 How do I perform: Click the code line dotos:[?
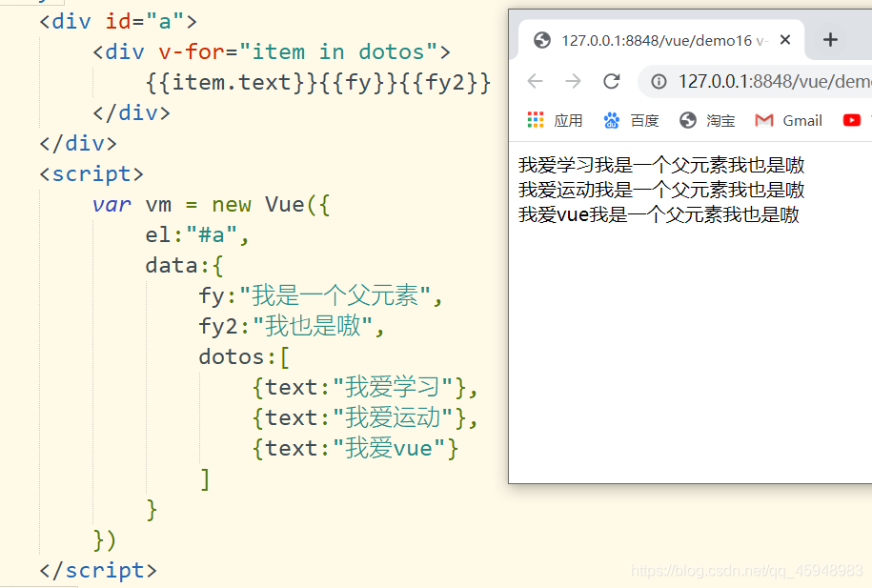coord(244,356)
